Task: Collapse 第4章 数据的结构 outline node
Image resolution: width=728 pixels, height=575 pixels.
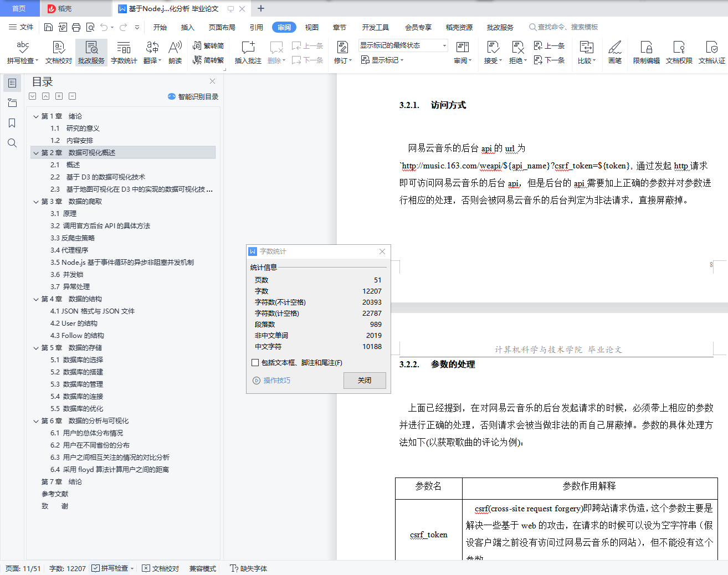Action: 36,299
